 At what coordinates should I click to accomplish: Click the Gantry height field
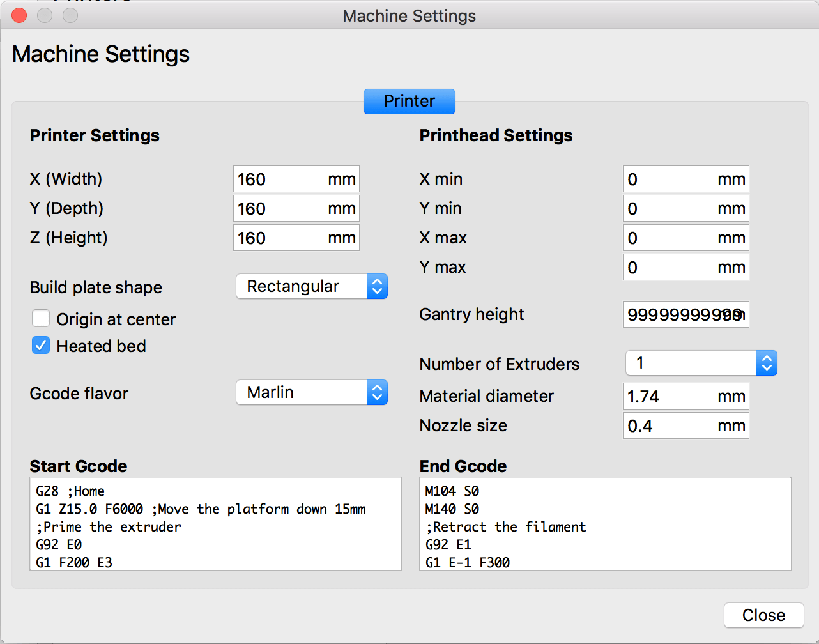[686, 314]
